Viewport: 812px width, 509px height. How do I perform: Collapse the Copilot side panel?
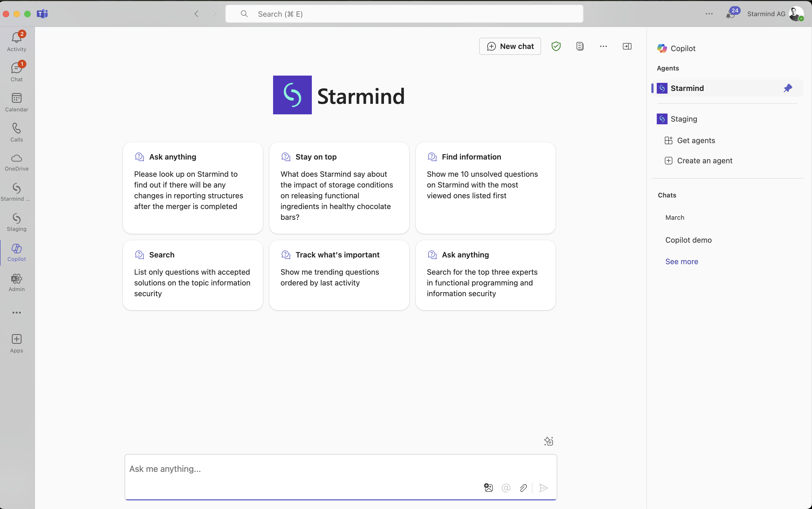[627, 46]
